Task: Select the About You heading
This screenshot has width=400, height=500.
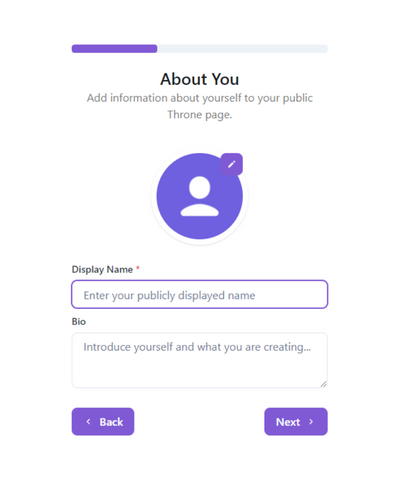Action: [200, 79]
